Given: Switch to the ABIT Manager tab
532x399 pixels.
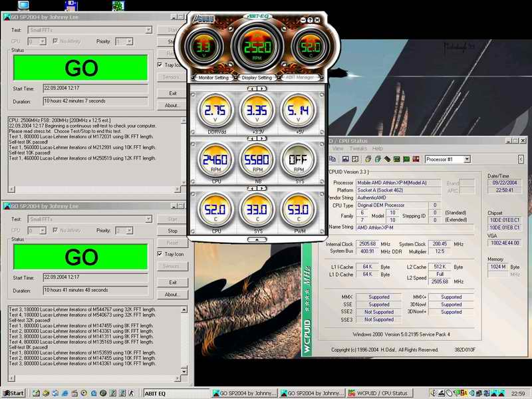Looking at the screenshot, I should pyautogui.click(x=300, y=77).
